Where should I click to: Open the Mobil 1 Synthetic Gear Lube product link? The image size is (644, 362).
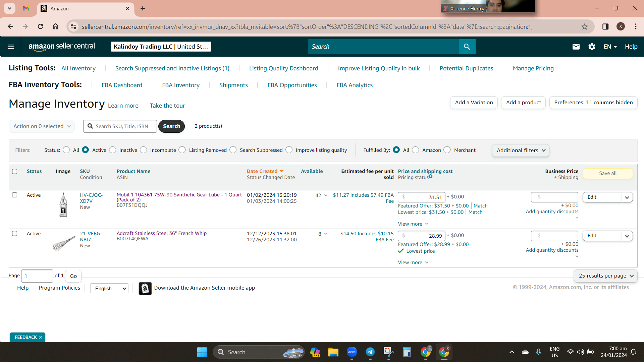pyautogui.click(x=179, y=197)
